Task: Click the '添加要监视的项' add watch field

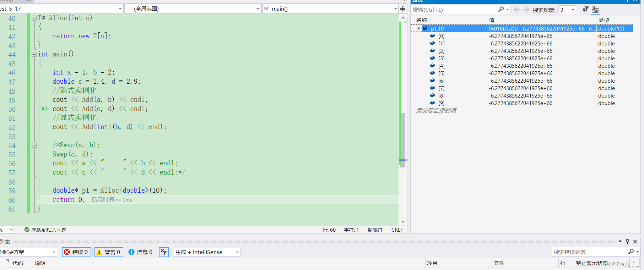Action: point(436,111)
